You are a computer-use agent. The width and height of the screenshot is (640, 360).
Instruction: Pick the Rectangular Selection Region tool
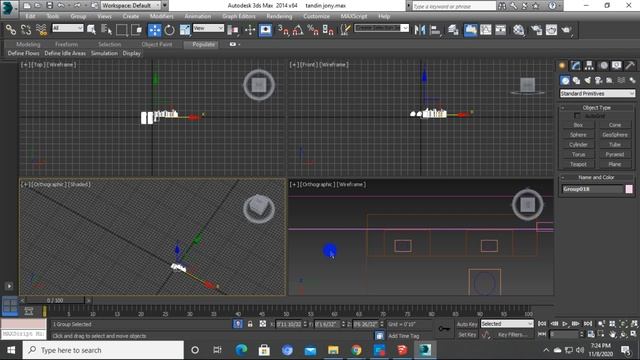click(121, 30)
